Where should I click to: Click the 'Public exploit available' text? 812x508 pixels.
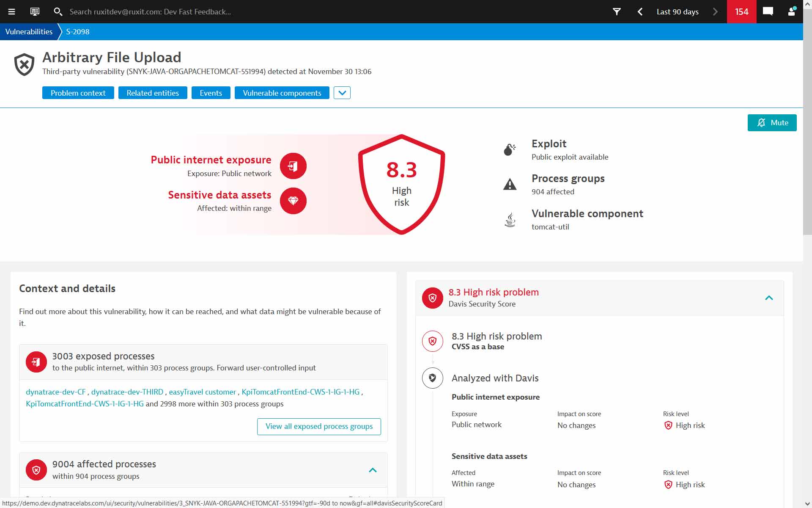pos(570,157)
